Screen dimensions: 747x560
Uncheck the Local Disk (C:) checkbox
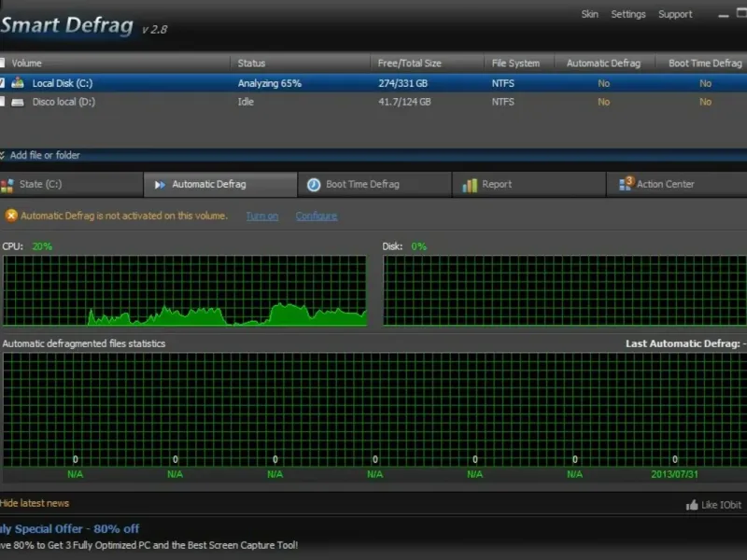pyautogui.click(x=2, y=83)
